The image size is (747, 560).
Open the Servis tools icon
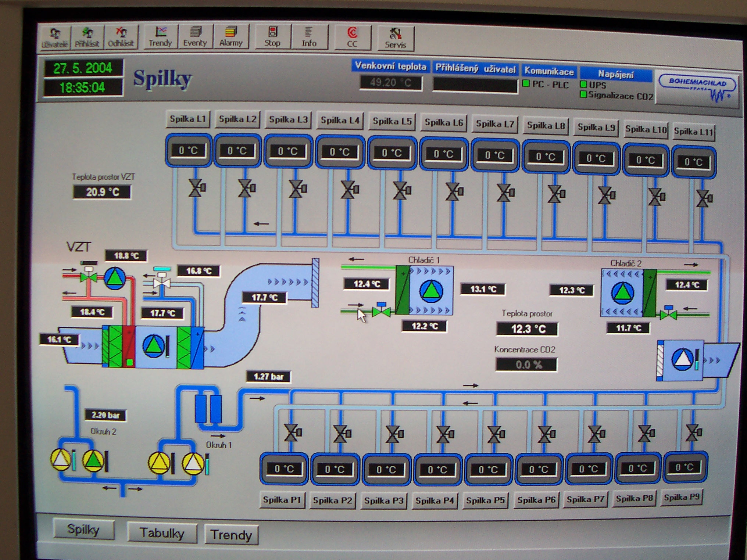(x=396, y=38)
